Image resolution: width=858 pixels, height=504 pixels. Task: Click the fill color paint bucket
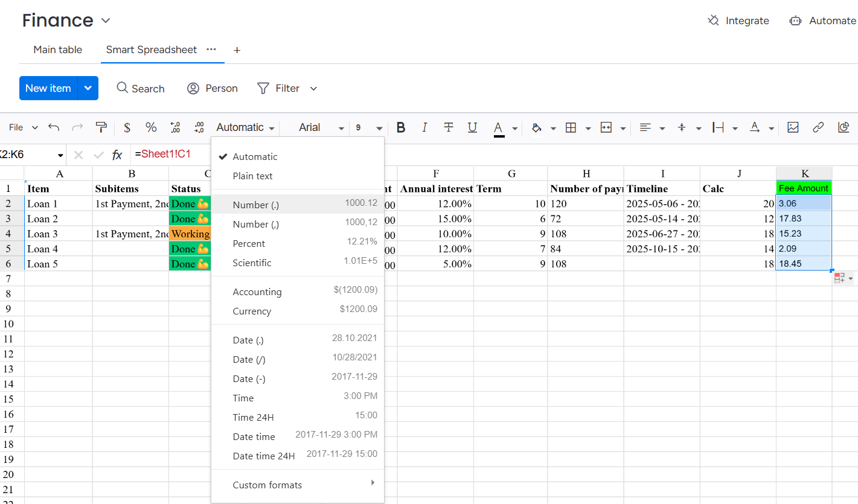click(536, 127)
